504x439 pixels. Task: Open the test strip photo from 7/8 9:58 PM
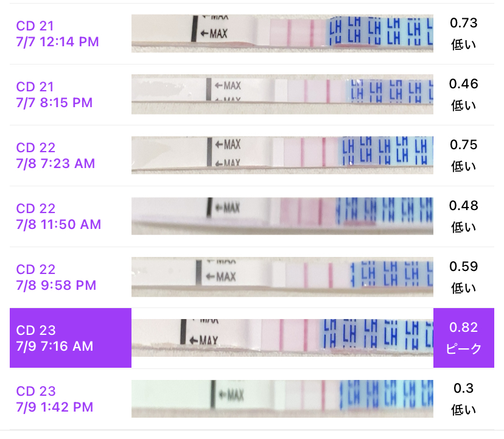point(282,277)
